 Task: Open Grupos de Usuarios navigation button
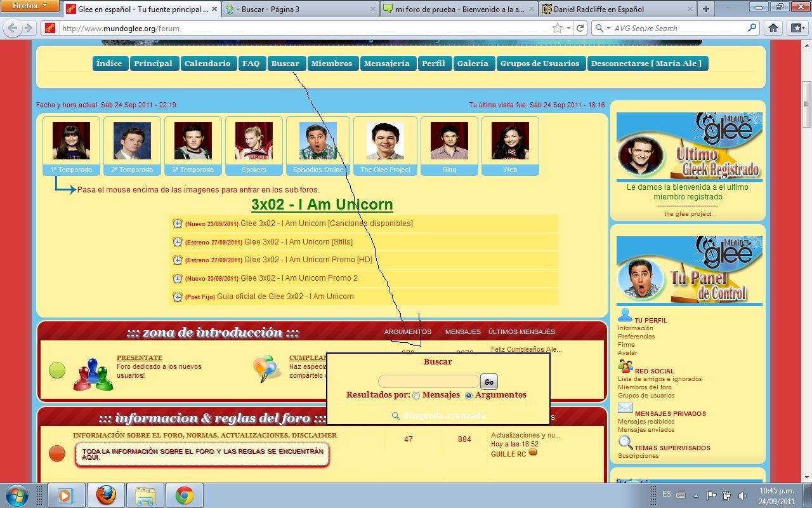point(540,63)
